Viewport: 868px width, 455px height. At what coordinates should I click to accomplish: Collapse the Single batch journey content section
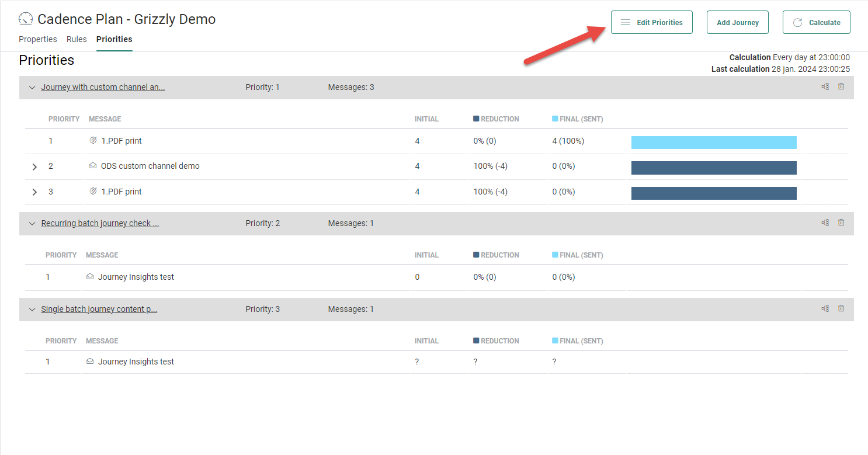click(32, 310)
